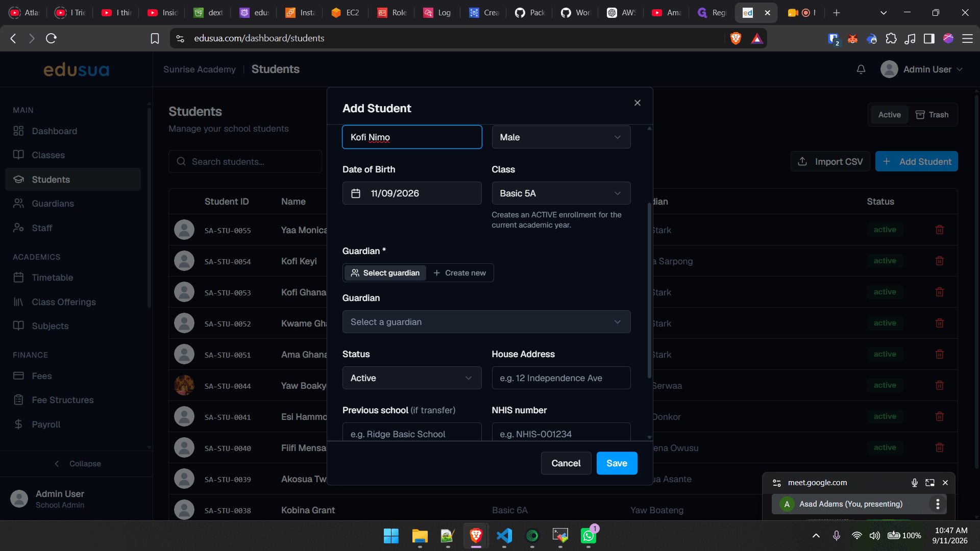The image size is (980, 551).
Task: Delete student SA-STU-0055 with trash icon
Action: (940, 230)
